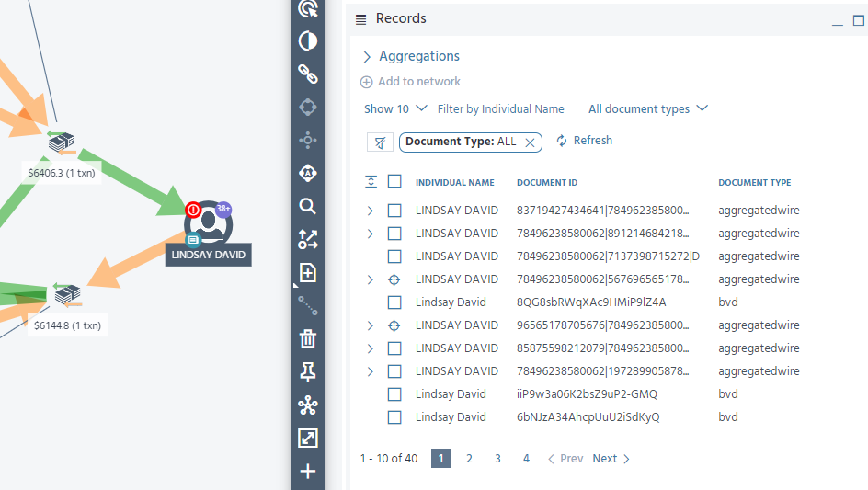Click the trash delete icon
The width and height of the screenshot is (868, 490).
(308, 339)
